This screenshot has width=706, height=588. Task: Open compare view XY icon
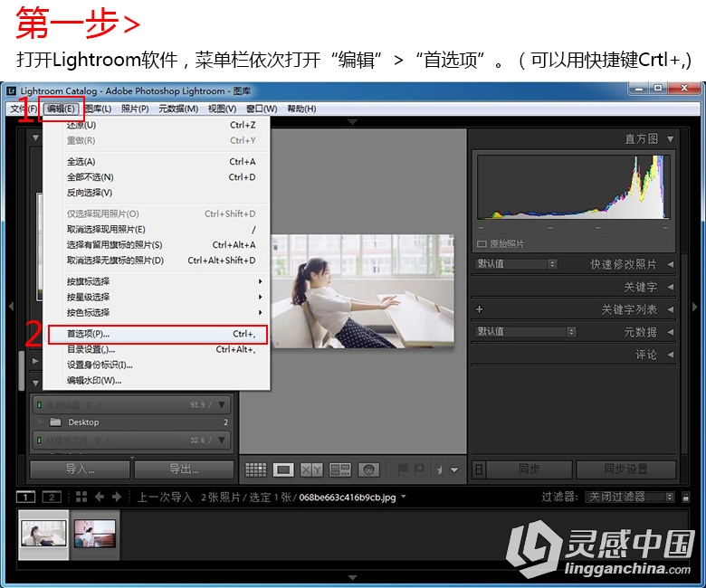(311, 469)
